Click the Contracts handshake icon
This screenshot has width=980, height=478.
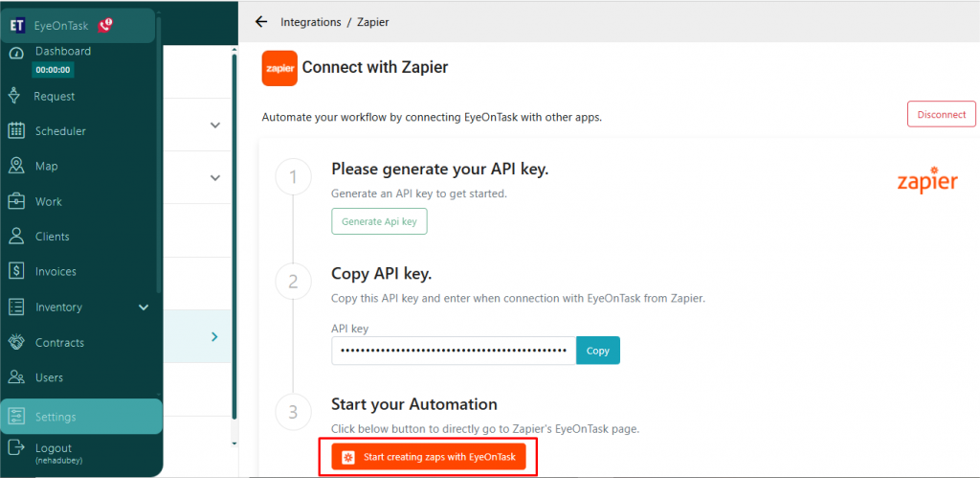tap(16, 342)
